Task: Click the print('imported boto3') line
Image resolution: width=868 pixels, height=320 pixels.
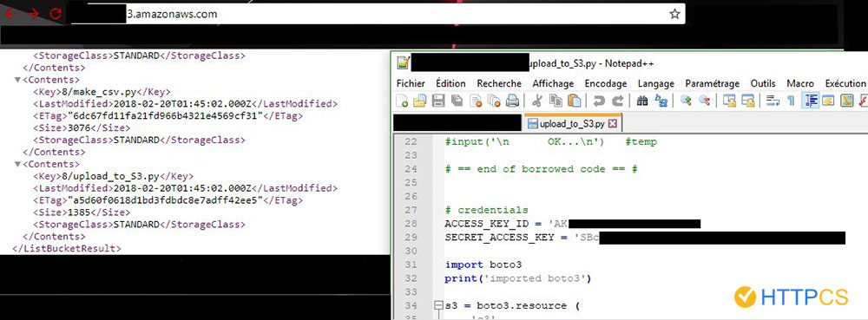Action: pos(518,278)
